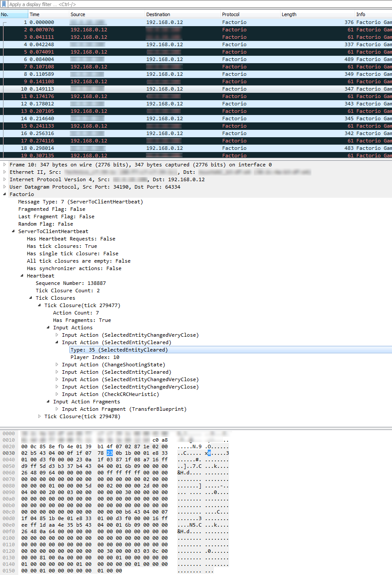Screen dimensions: 392x575
Task: Select packet 12 at time 0.178012
Action: point(196,104)
